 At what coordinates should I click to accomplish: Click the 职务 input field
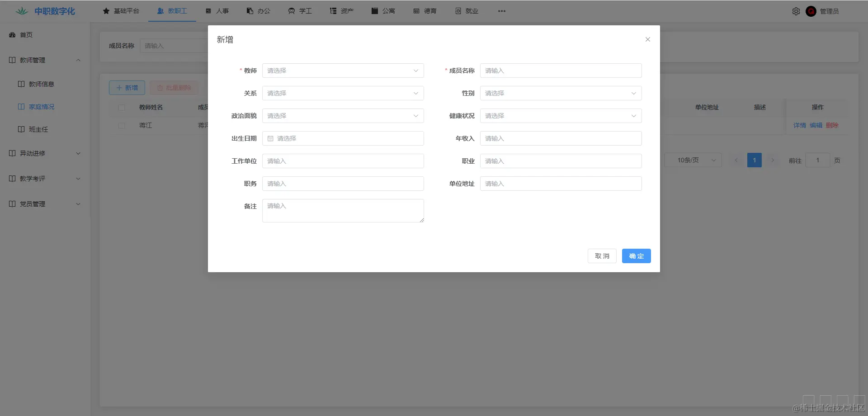pyautogui.click(x=343, y=184)
